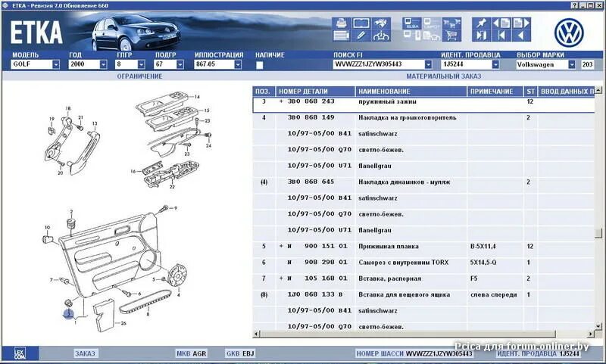Click the ОГРАНИЧЕНИЕ tab label

click(139, 76)
